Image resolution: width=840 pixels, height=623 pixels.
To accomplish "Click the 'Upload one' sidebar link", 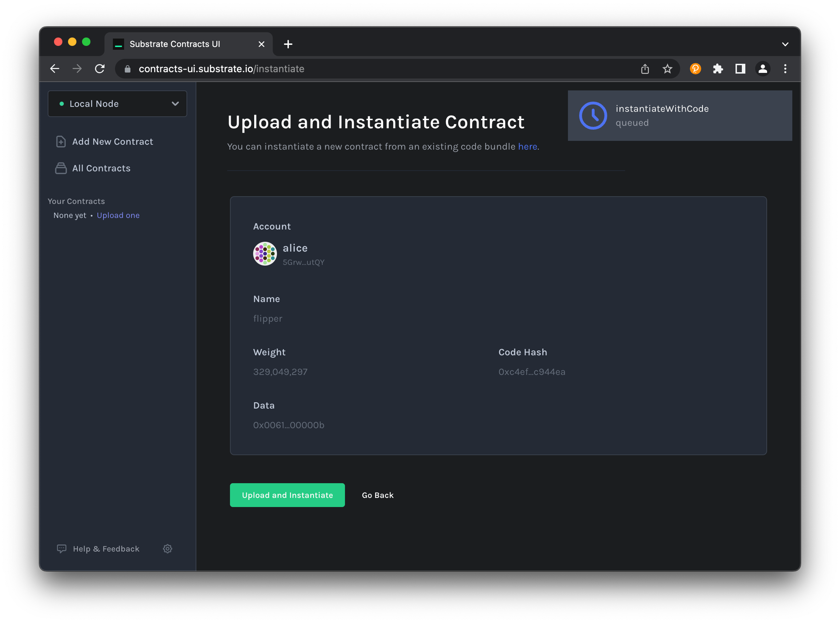I will coord(118,215).
